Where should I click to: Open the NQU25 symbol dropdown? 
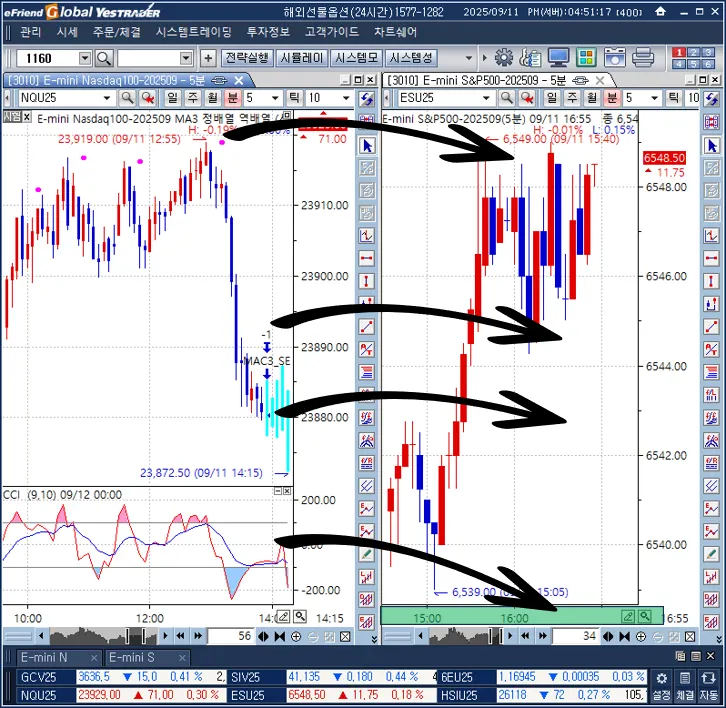[x=107, y=98]
